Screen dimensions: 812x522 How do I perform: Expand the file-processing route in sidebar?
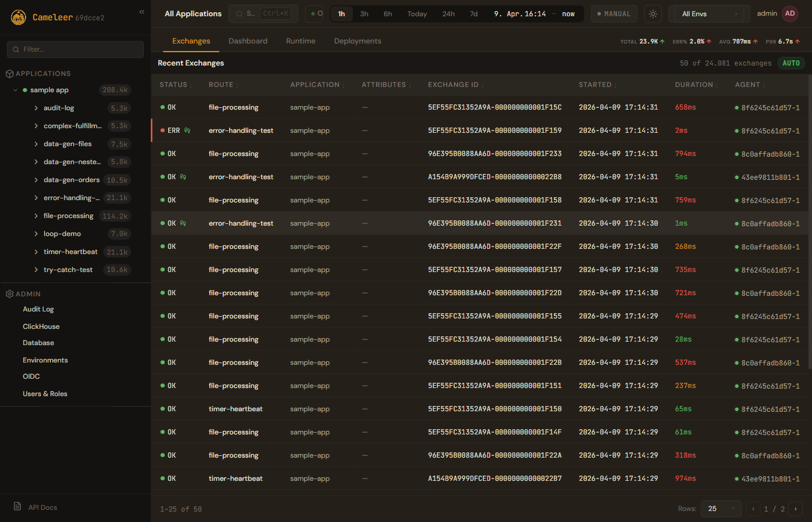pyautogui.click(x=36, y=216)
